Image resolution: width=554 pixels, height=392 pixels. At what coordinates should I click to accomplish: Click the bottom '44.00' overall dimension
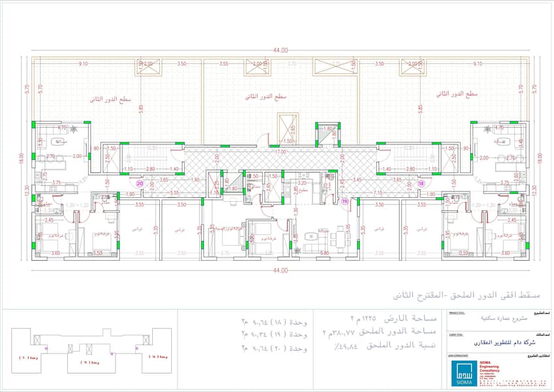point(280,270)
